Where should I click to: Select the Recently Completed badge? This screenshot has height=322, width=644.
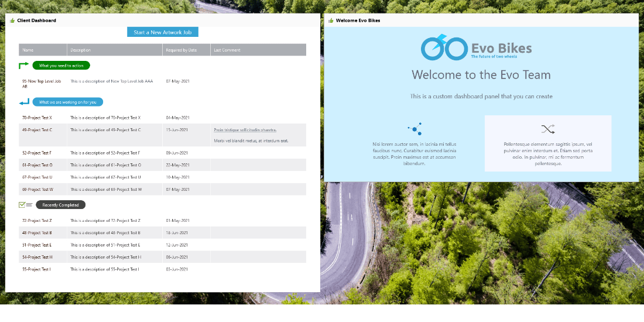click(x=60, y=204)
